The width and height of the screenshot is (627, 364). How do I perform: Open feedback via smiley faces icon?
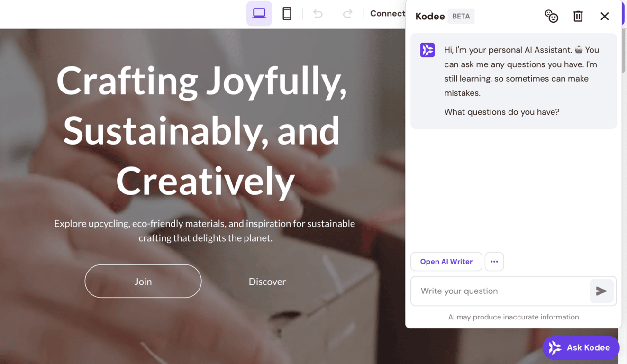click(551, 16)
